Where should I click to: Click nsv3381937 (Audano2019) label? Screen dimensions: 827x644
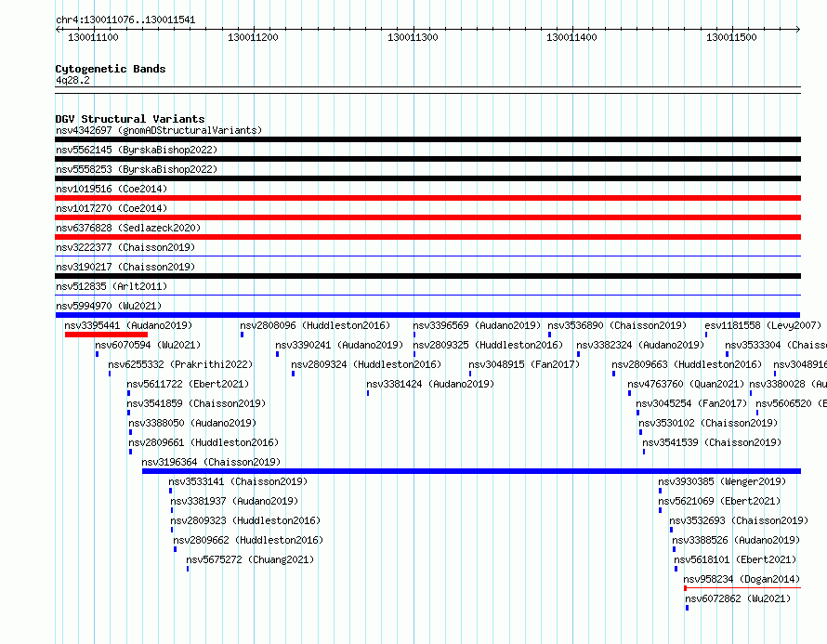(234, 501)
